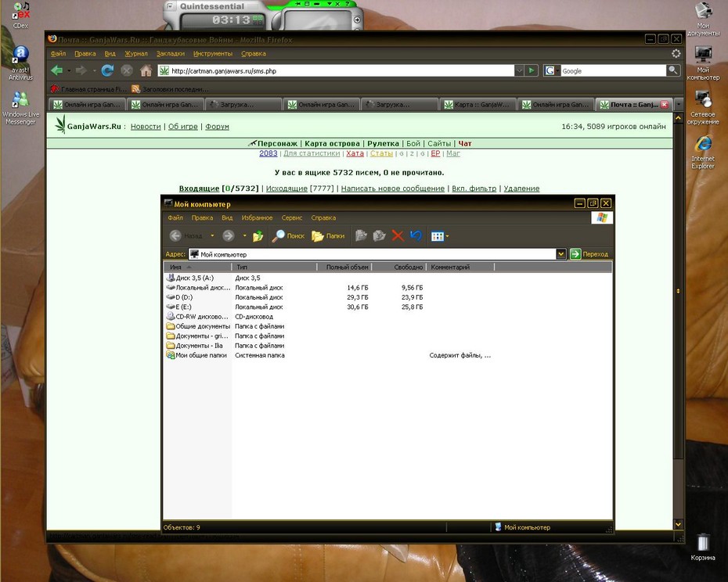Click the Firefox activity throbber gear icon
This screenshot has width=728, height=582.
click(x=676, y=53)
